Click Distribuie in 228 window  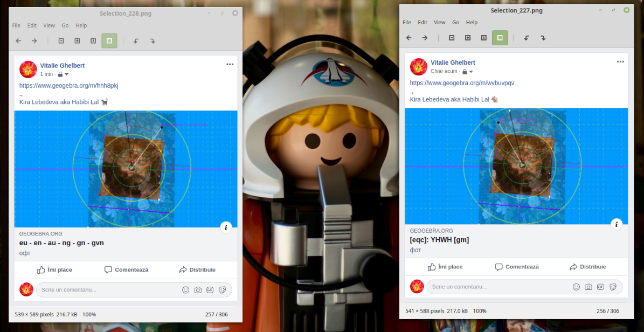coord(197,270)
